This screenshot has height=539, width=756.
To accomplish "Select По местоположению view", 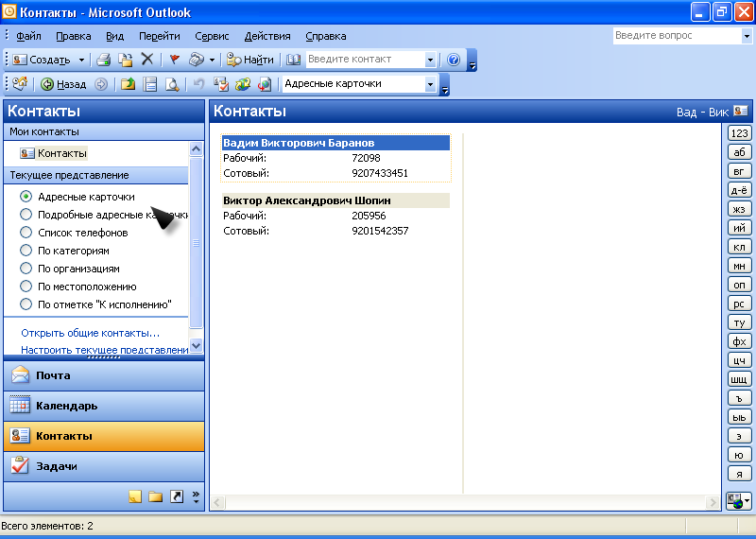I will 26,287.
